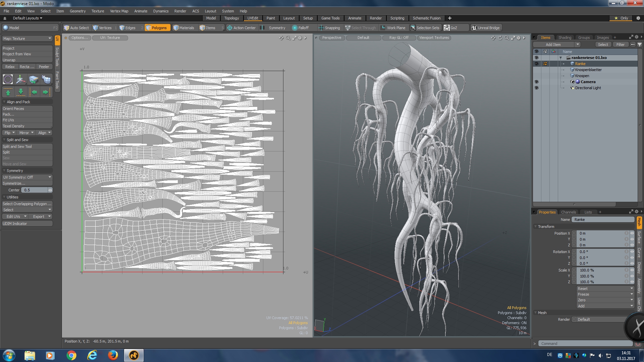Open the Vertex Map menu
This screenshot has height=362, width=644.
click(x=119, y=11)
